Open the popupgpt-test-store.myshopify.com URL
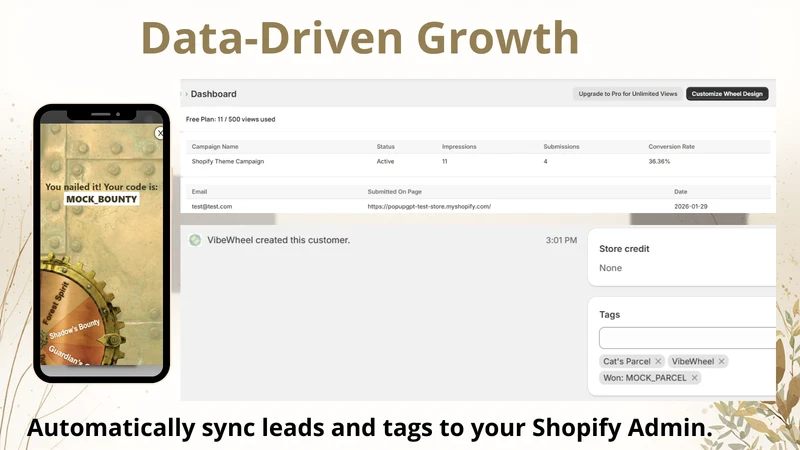This screenshot has width=800, height=450. pos(429,207)
